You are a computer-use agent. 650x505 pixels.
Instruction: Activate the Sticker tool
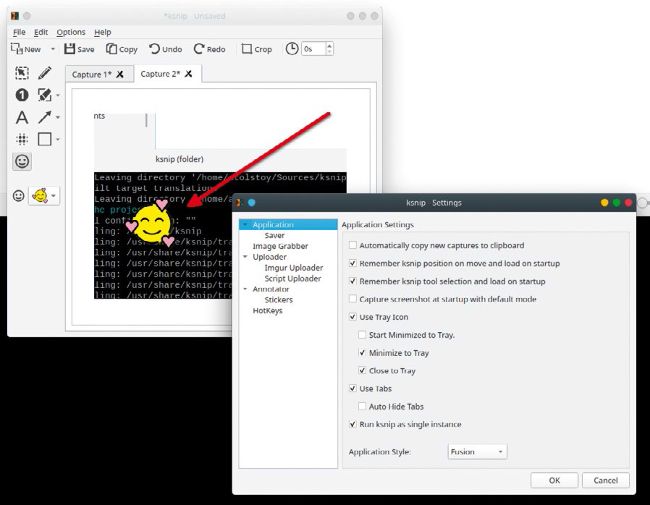pos(22,161)
